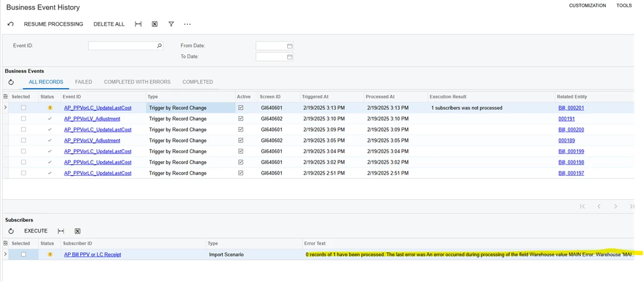Export Subscribers grid to Excel

(77, 231)
